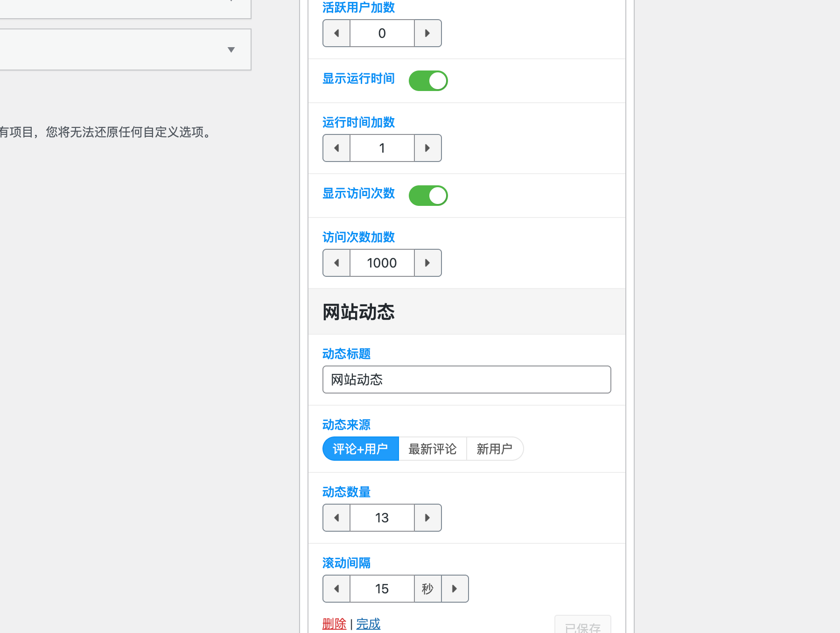The image size is (840, 633).
Task: Decrease 访问次数加数 using left stepper arrow
Action: [336, 263]
